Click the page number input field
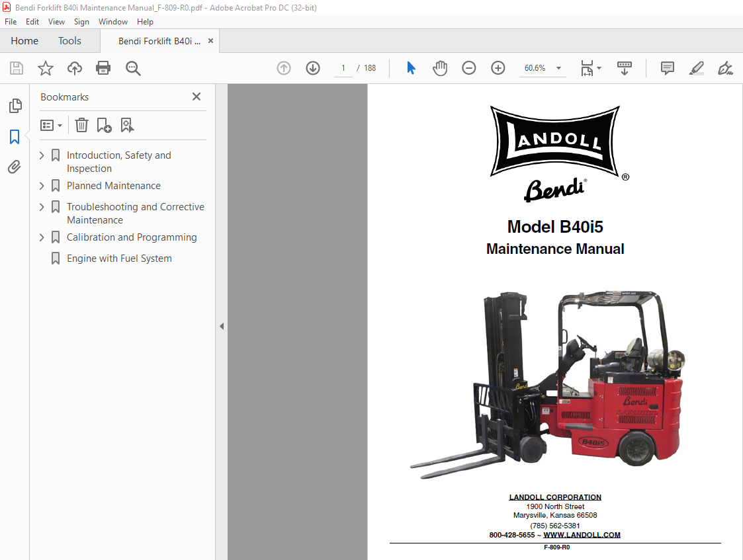The image size is (743, 560). point(343,68)
